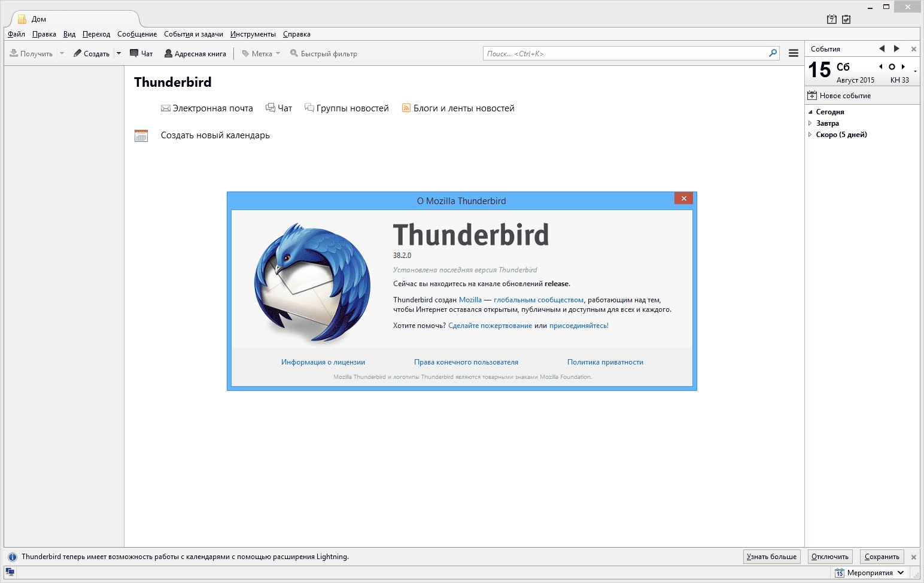924x583 pixels.
Task: Click the magnifier icon in search box
Action: point(773,53)
